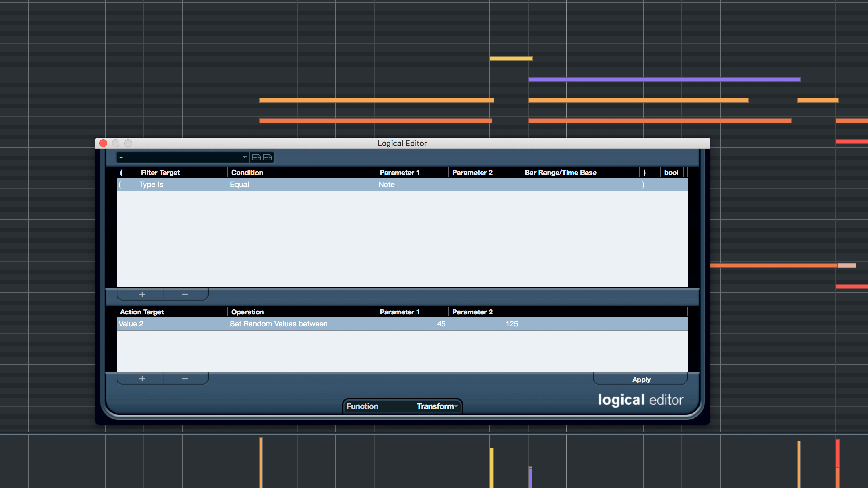Click the Apply button
The height and width of the screenshot is (488, 868).
[x=641, y=379]
